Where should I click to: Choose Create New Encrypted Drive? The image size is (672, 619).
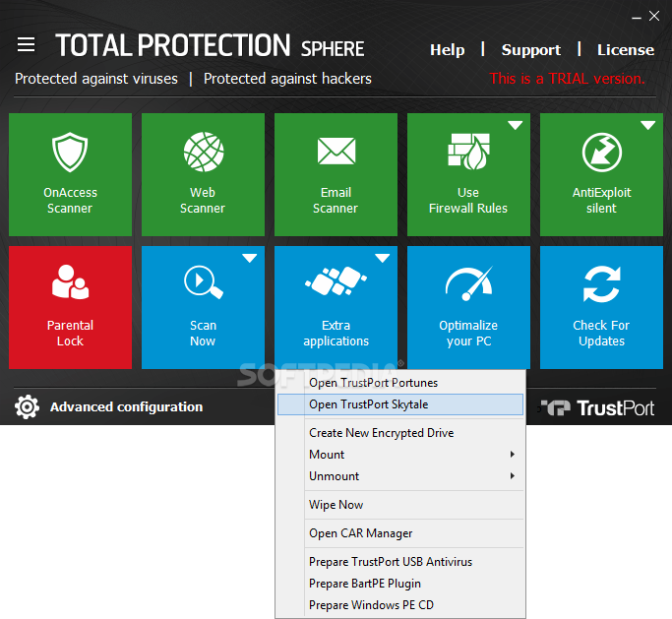coord(400,433)
